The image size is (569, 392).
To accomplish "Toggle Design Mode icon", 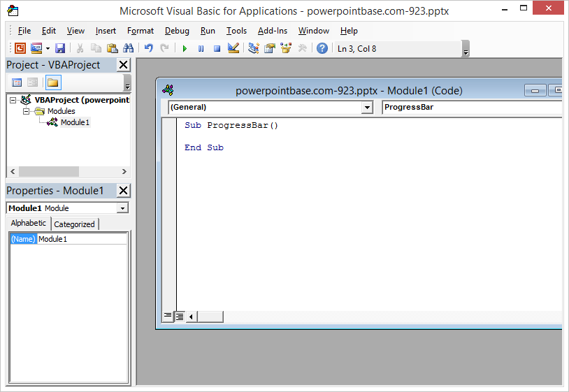I will coord(233,48).
